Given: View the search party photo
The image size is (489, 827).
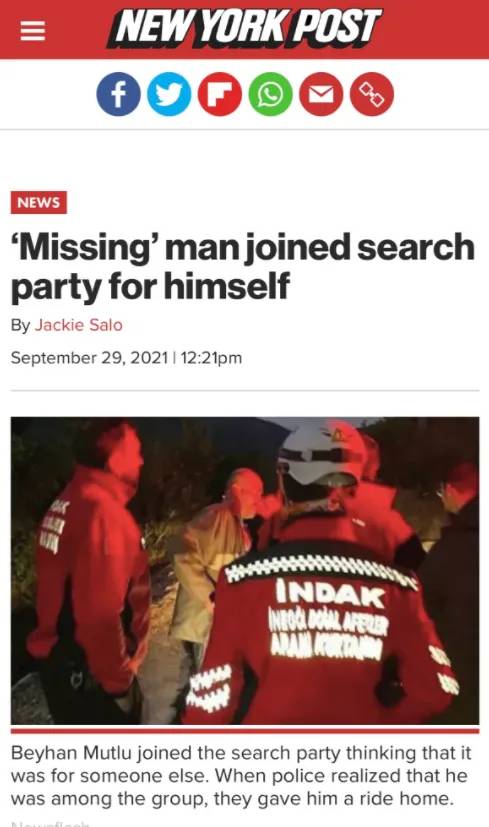Looking at the screenshot, I should tap(245, 571).
